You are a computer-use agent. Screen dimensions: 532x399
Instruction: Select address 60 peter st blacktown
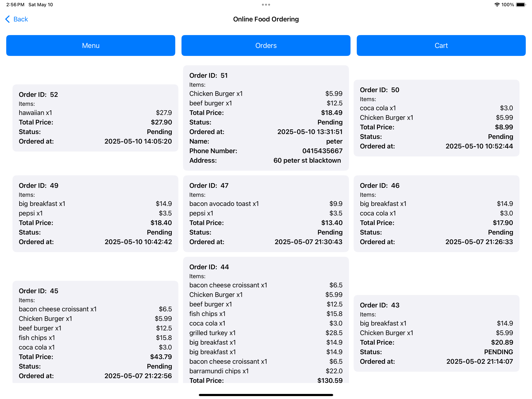(307, 161)
